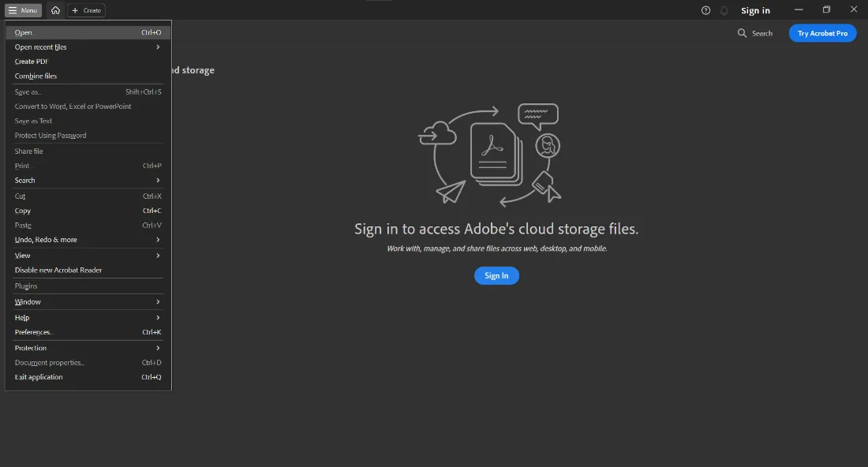Click the Sign in link at top
Image resolution: width=868 pixels, height=467 pixels.
(755, 10)
